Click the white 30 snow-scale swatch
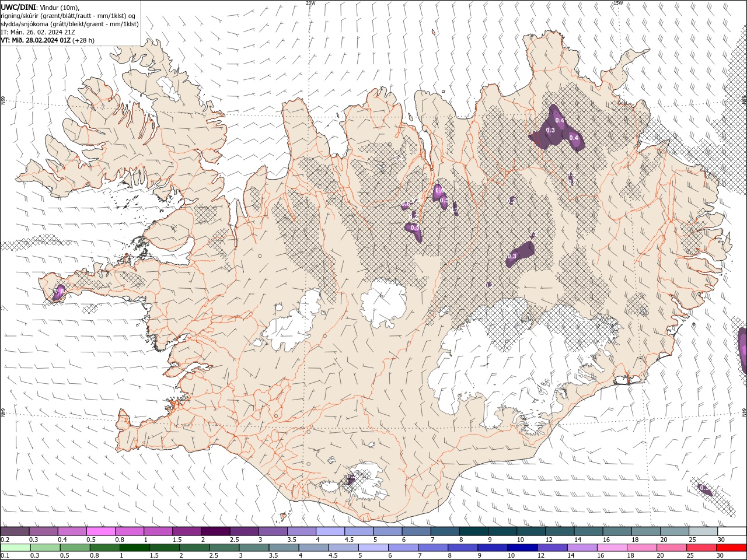747x560 pixels. 732,531
